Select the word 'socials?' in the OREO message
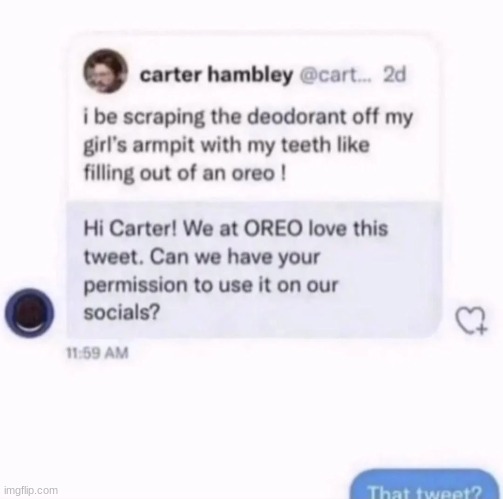 click(x=122, y=313)
